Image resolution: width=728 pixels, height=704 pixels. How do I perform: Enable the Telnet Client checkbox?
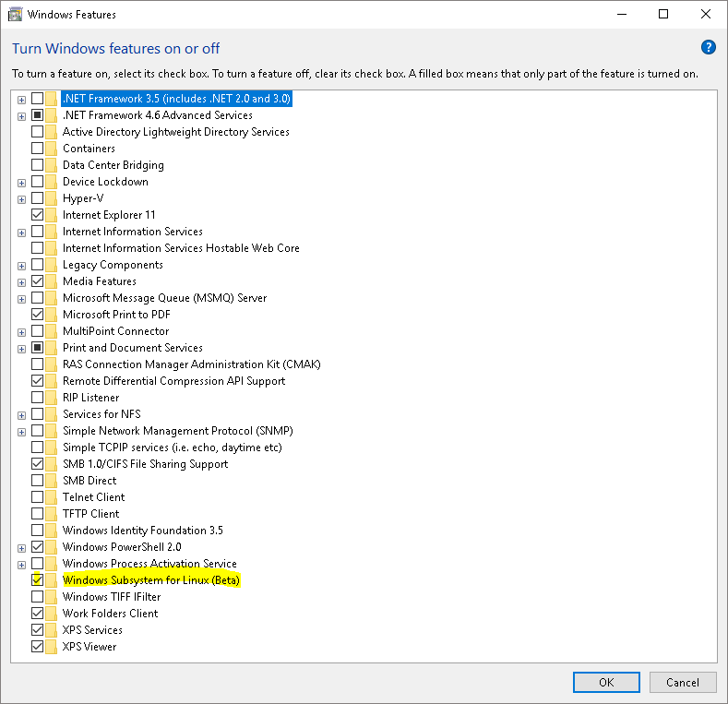[x=37, y=497]
